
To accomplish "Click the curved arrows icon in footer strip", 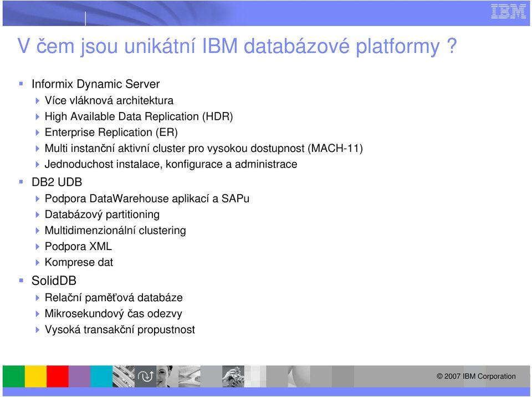I will (x=146, y=376).
